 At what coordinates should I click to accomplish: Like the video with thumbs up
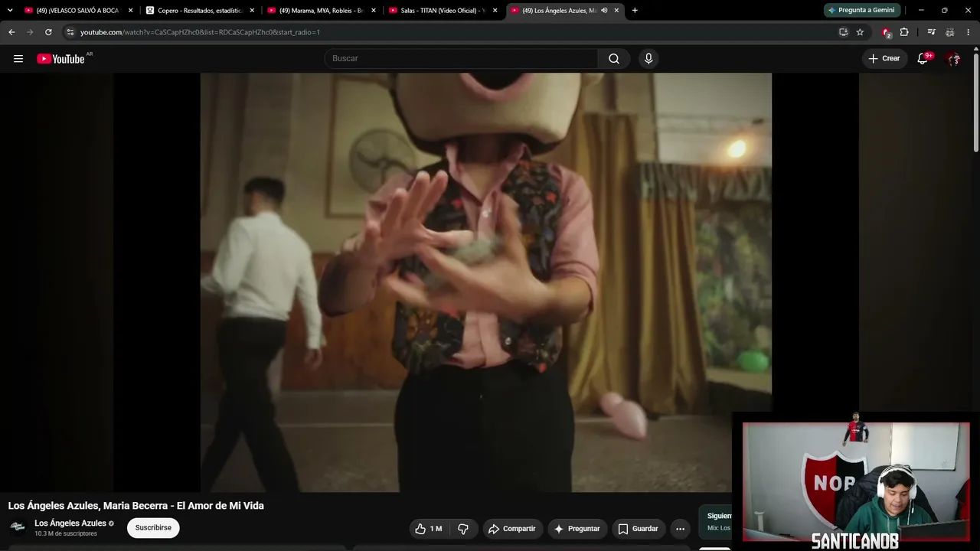(429, 529)
